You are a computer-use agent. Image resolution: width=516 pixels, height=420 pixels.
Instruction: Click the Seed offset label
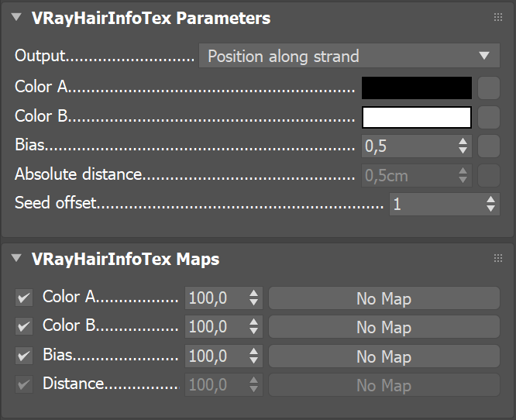coord(56,202)
